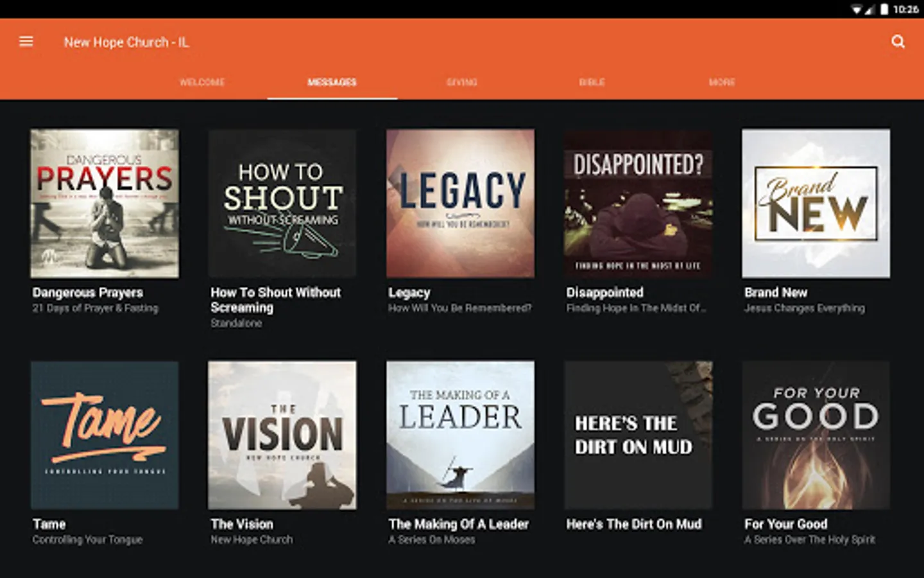Open Here's The Dirt On Mud
This screenshot has height=578, width=924.
pos(638,435)
